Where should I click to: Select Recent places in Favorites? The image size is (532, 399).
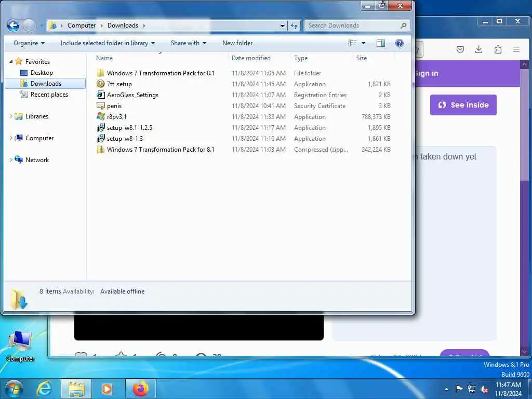(x=49, y=95)
